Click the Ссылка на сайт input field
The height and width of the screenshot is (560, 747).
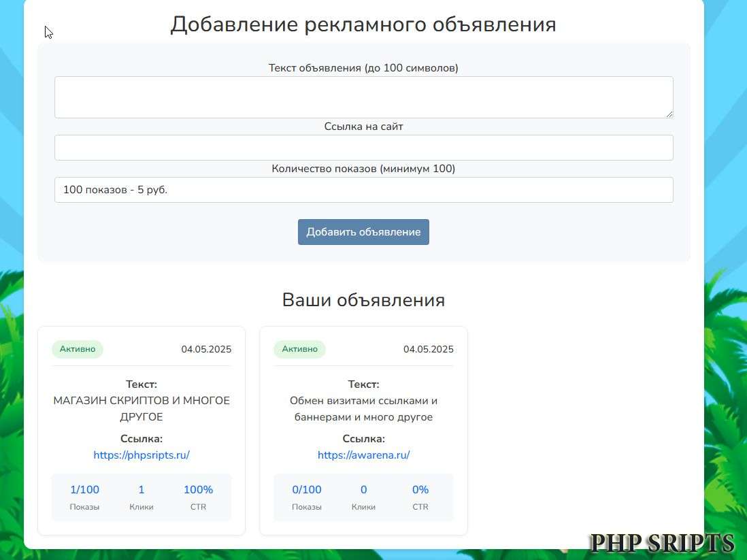[x=363, y=147]
